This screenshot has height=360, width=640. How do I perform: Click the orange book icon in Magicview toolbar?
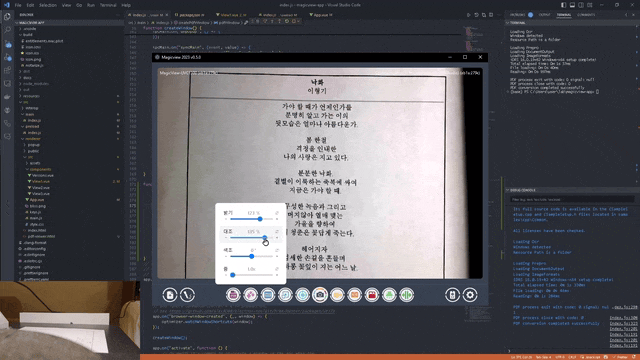pyautogui.click(x=355, y=295)
